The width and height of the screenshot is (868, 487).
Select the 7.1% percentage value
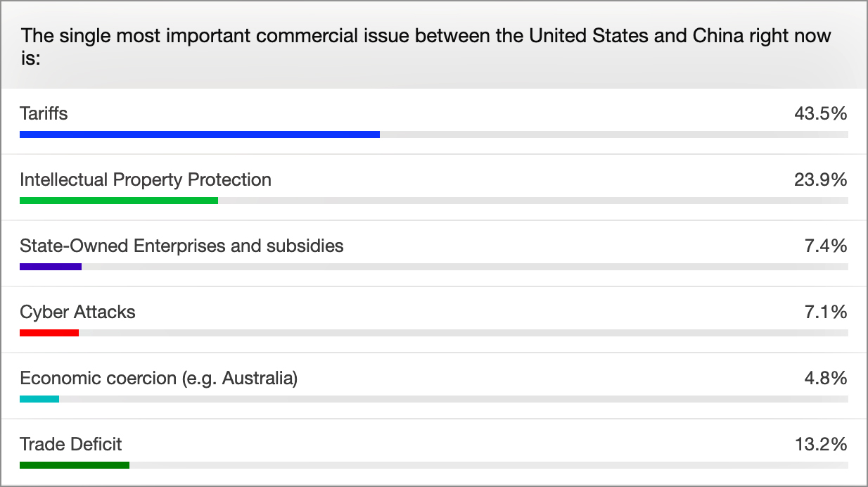(826, 312)
